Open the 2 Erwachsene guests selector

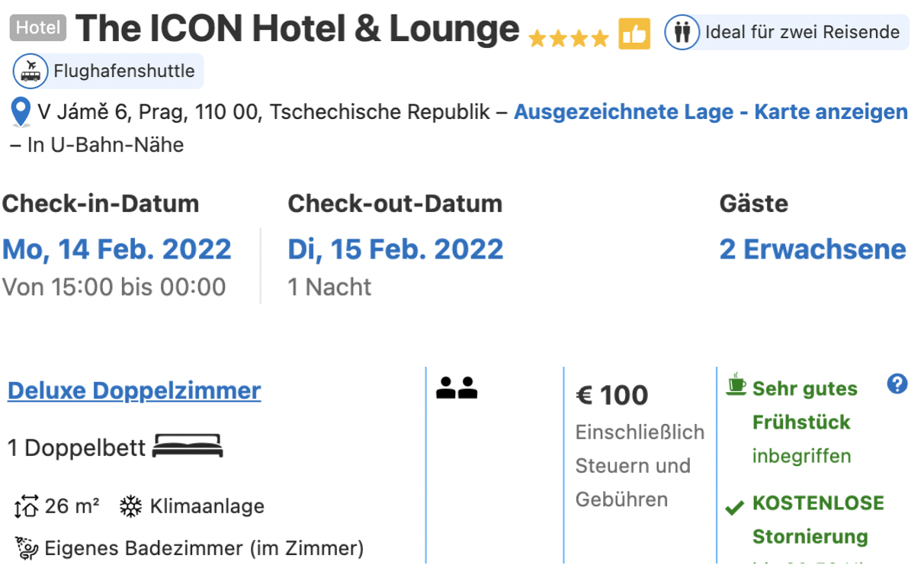click(813, 249)
